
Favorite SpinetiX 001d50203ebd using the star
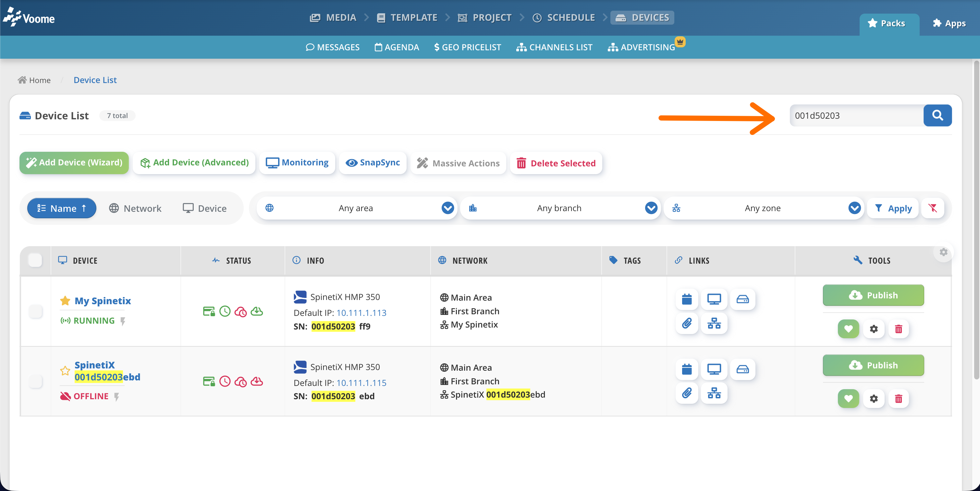(65, 370)
